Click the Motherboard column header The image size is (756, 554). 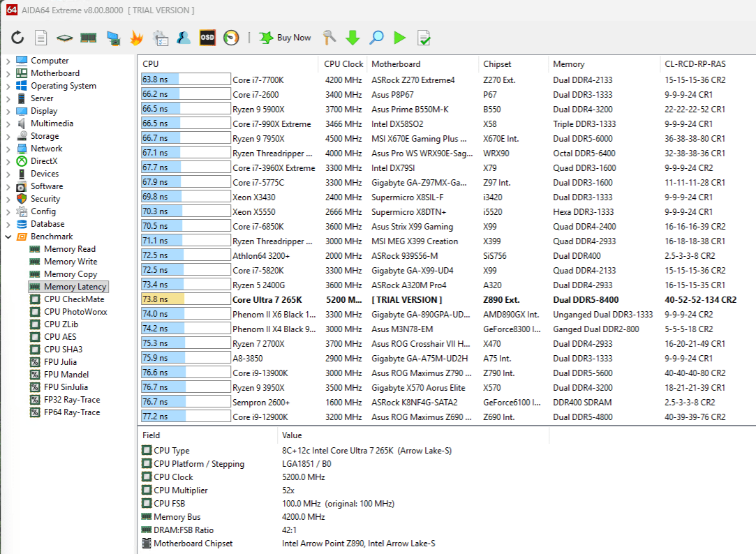423,64
